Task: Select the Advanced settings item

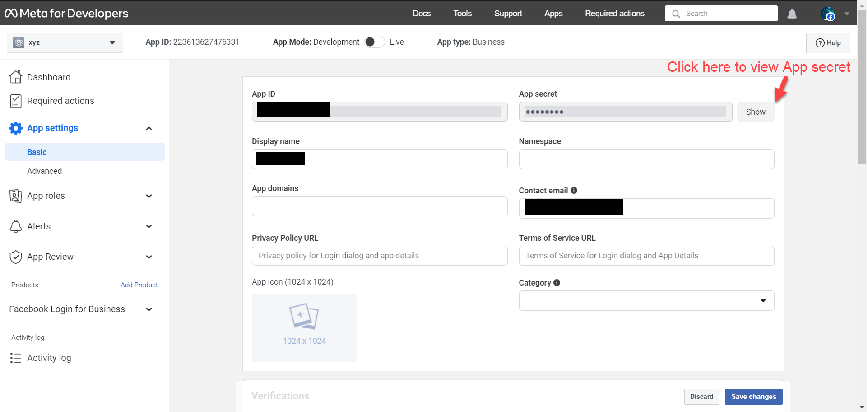Action: pos(44,171)
